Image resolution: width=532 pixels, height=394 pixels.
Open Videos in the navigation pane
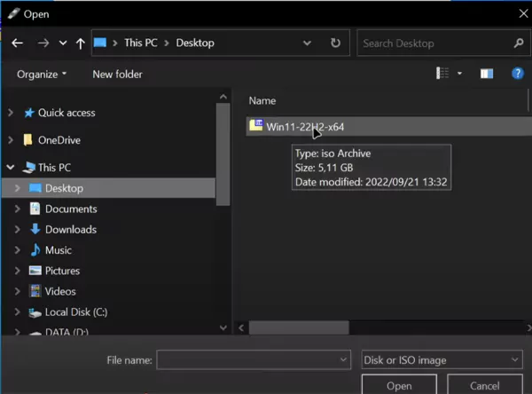tap(60, 291)
